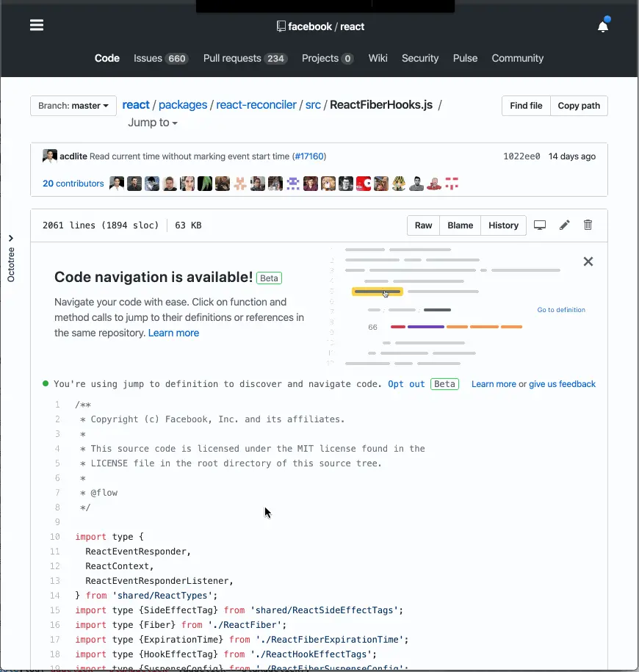This screenshot has height=672, width=639.
Task: Navigate to react breadcrumb root
Action: (x=136, y=105)
